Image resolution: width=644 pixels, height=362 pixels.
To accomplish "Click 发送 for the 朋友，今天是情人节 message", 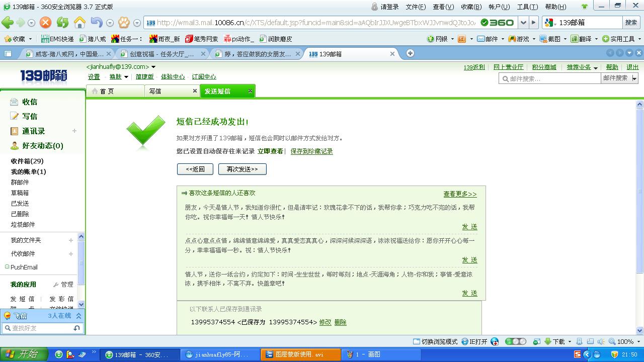I will (470, 227).
